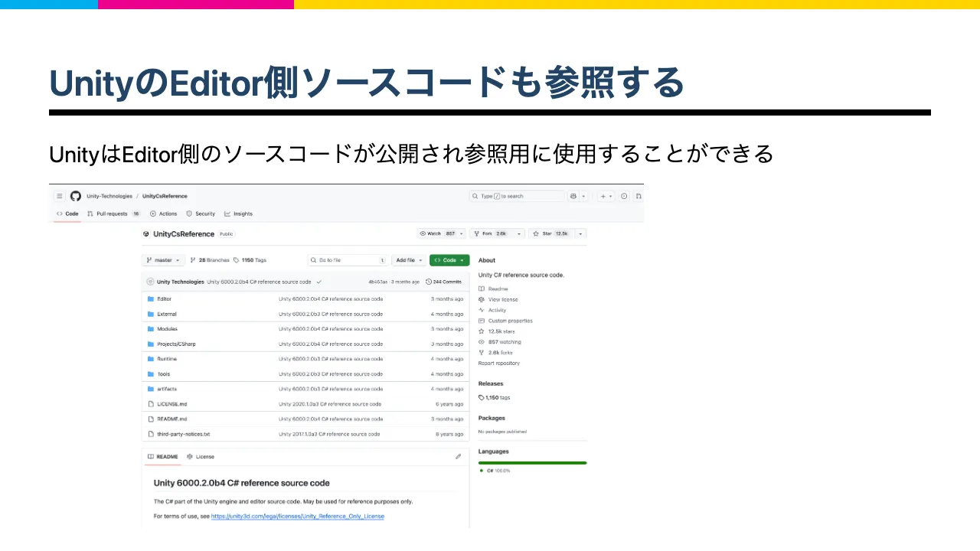Click the External row folder icon

click(x=151, y=314)
